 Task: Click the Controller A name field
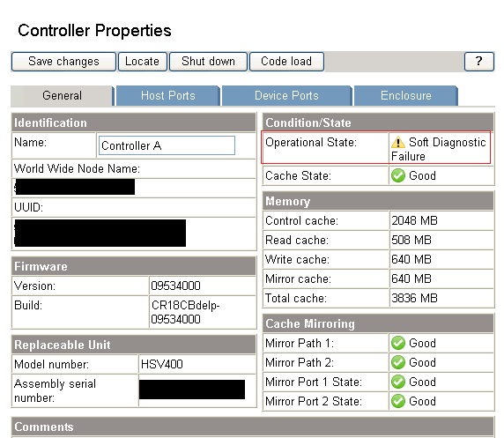(167, 145)
